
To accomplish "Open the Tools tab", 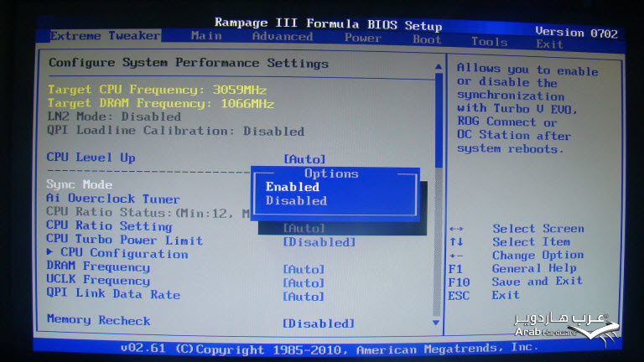I will [489, 41].
